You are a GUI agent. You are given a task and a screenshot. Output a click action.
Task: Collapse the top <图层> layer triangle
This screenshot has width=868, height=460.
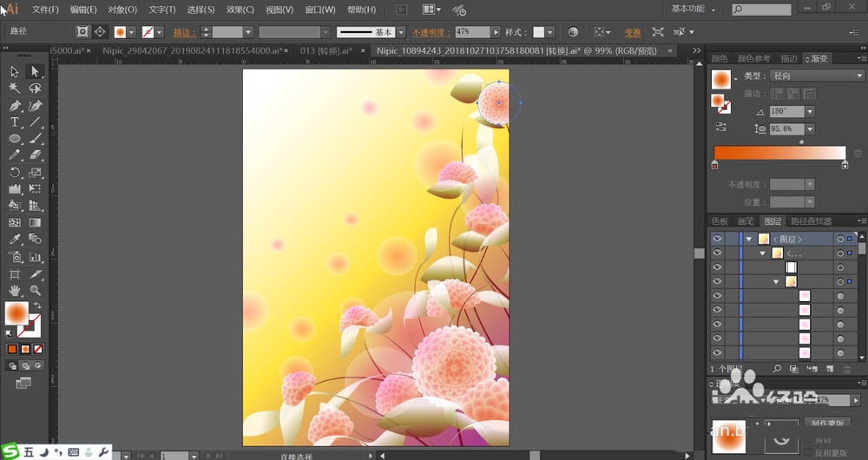pos(749,240)
